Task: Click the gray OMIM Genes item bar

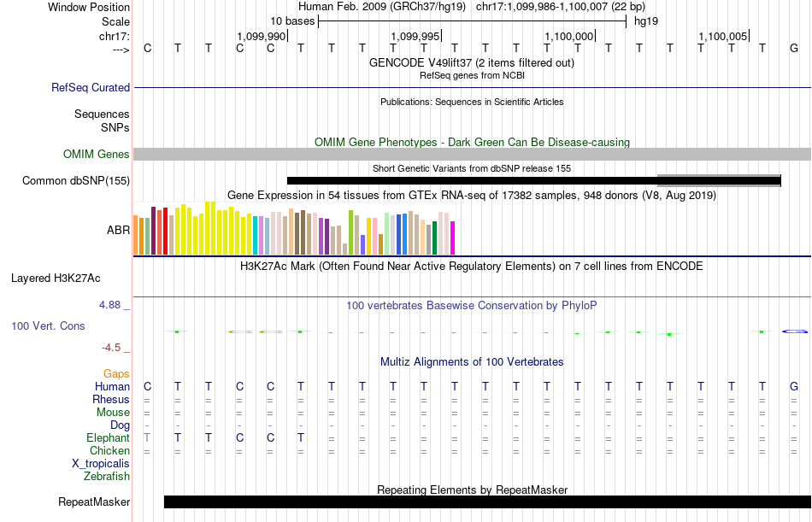Action: pos(473,155)
